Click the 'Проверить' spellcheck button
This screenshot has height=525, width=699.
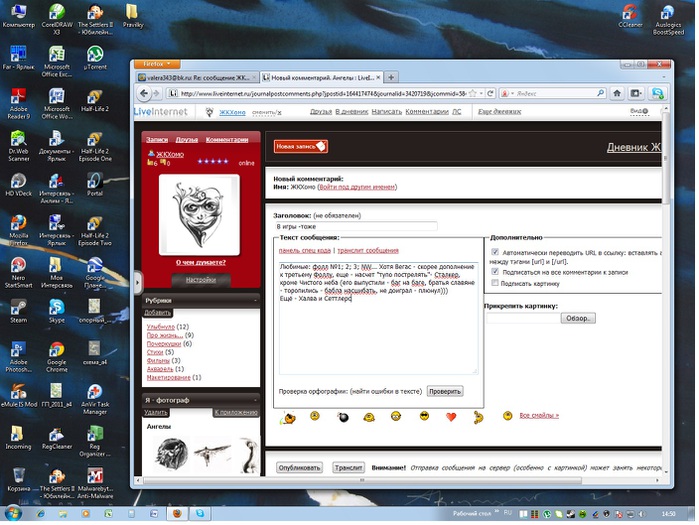(445, 391)
